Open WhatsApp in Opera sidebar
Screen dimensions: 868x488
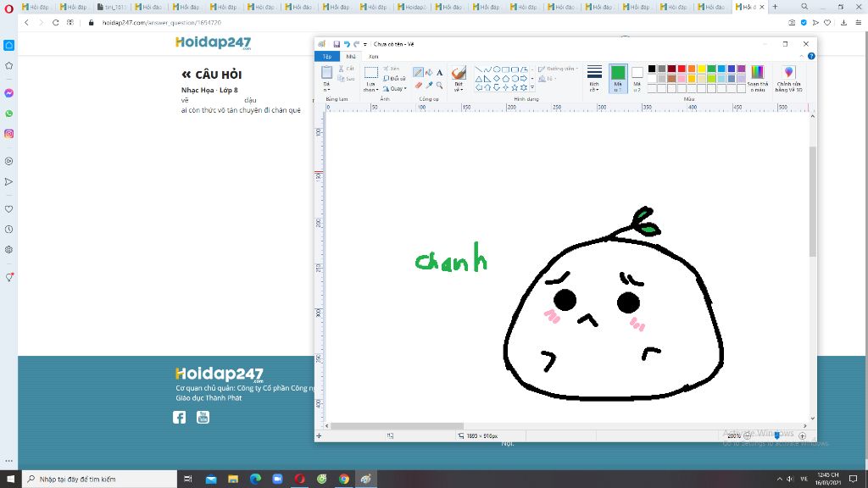point(8,114)
